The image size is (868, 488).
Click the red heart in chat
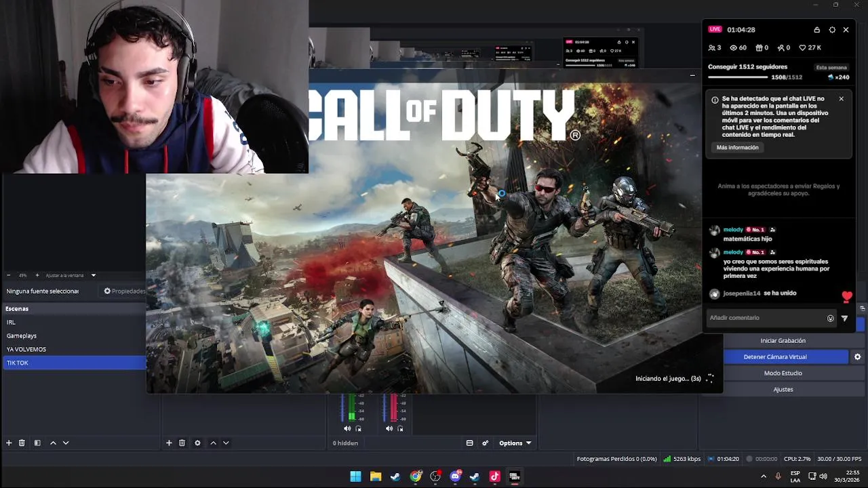pos(847,297)
